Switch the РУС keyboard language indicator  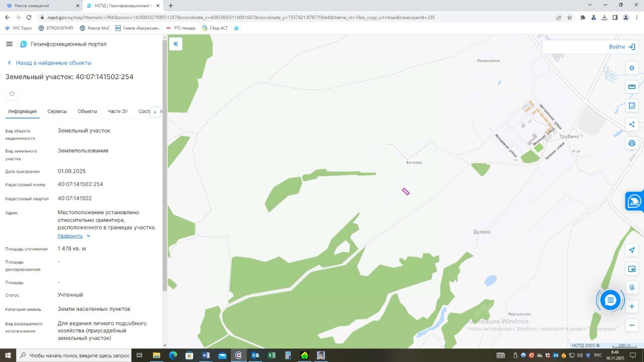point(598,355)
